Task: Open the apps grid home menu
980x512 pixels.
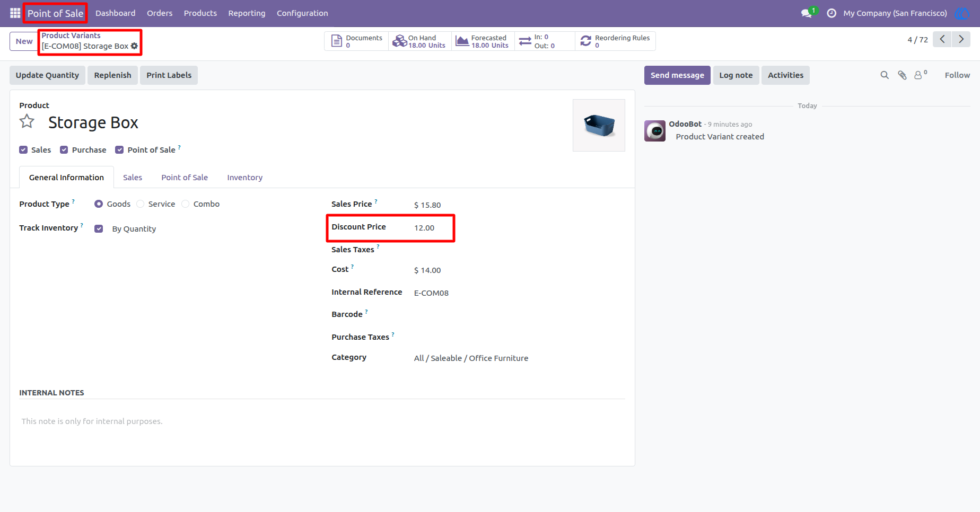Action: 15,13
